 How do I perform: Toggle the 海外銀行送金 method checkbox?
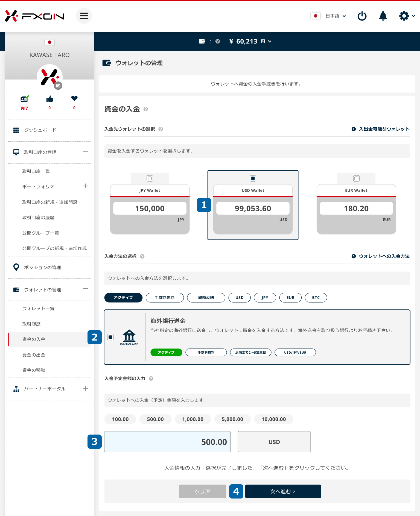coord(110,337)
